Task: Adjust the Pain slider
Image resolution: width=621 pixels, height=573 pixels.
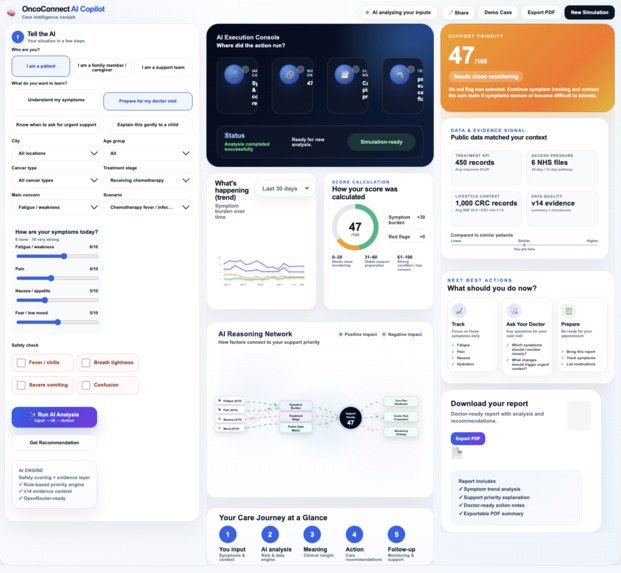Action: pos(57,278)
